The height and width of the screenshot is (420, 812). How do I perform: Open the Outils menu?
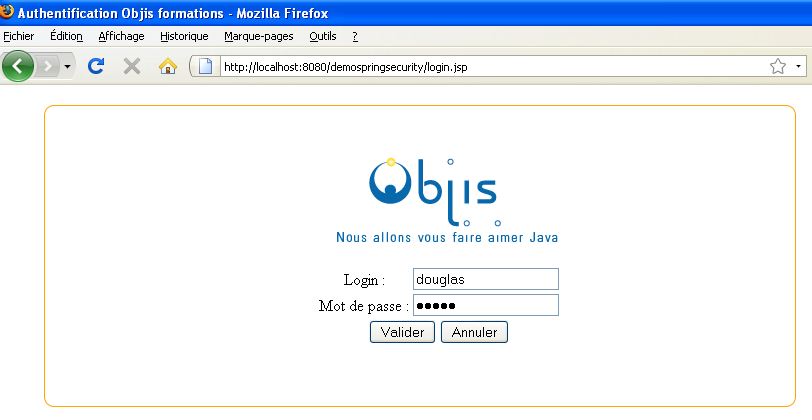tap(323, 36)
